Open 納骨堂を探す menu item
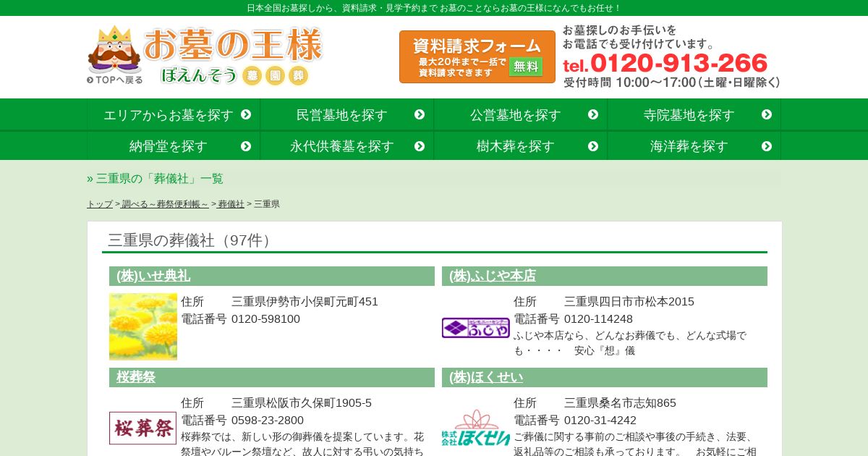 pyautogui.click(x=174, y=145)
